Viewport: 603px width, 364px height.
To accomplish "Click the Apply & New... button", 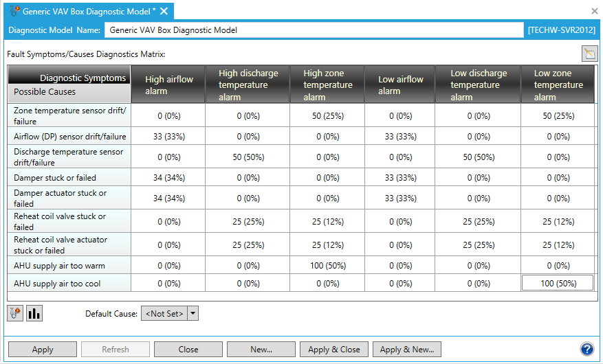I will (x=406, y=349).
